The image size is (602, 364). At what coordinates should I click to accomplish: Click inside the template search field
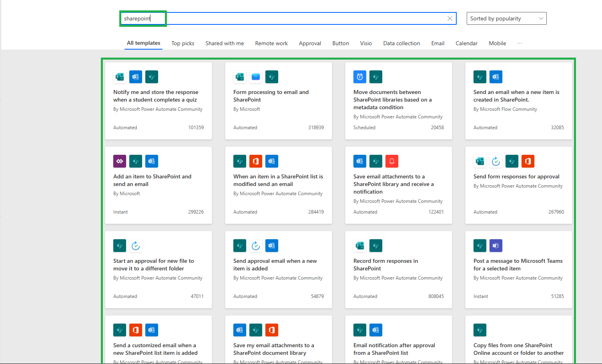[288, 18]
